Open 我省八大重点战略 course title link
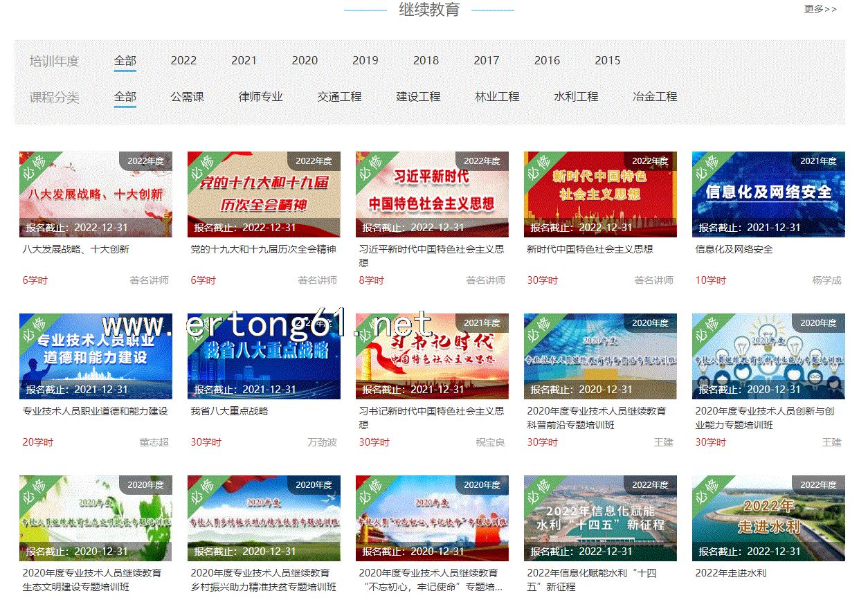Viewport: 868px width, 600px height. [229, 411]
